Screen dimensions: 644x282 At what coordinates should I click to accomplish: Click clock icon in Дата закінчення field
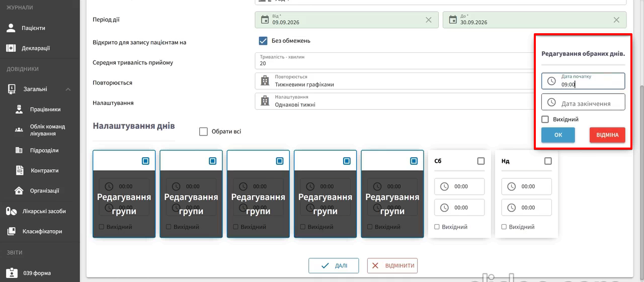[x=551, y=102]
